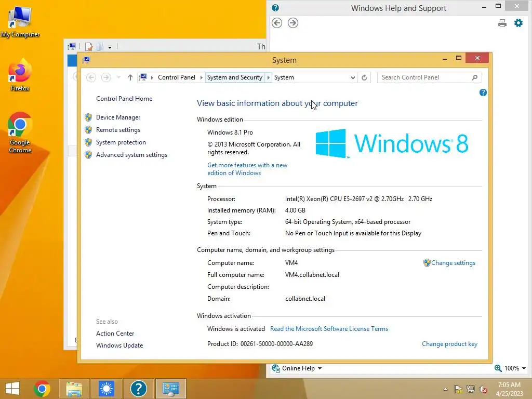This screenshot has height=399, width=532.
Task: Open File Explorer from the taskbar
Action: click(74, 389)
